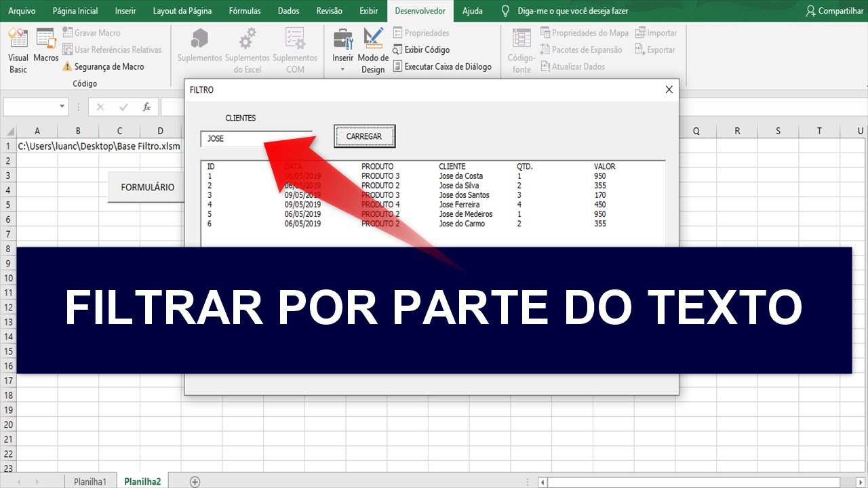Open the Macros dialog

[46, 46]
